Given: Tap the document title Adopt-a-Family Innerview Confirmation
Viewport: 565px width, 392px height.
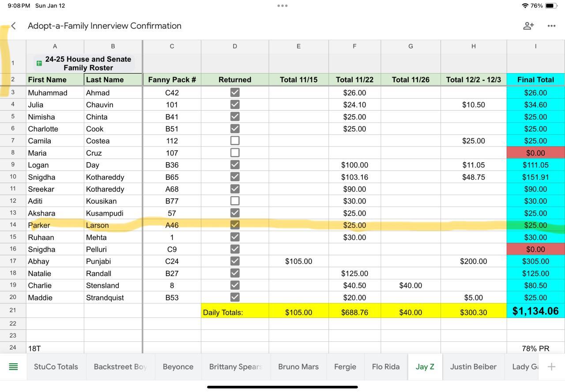Looking at the screenshot, I should [x=105, y=26].
